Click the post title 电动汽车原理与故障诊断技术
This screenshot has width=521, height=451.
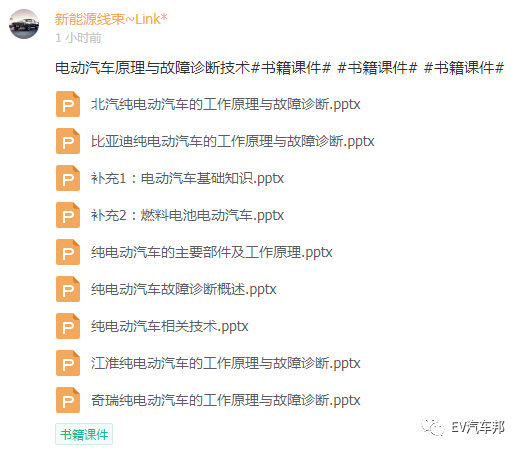(x=152, y=68)
